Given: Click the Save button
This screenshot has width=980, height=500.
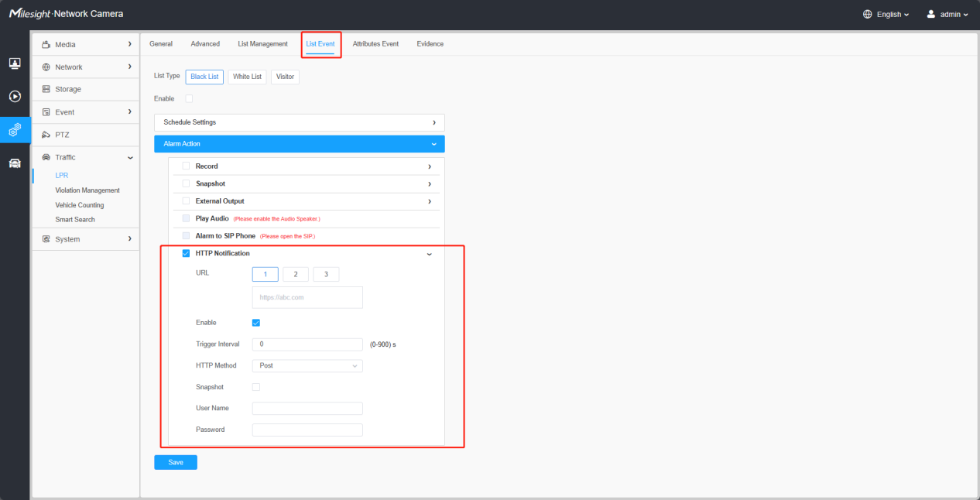Looking at the screenshot, I should [176, 462].
